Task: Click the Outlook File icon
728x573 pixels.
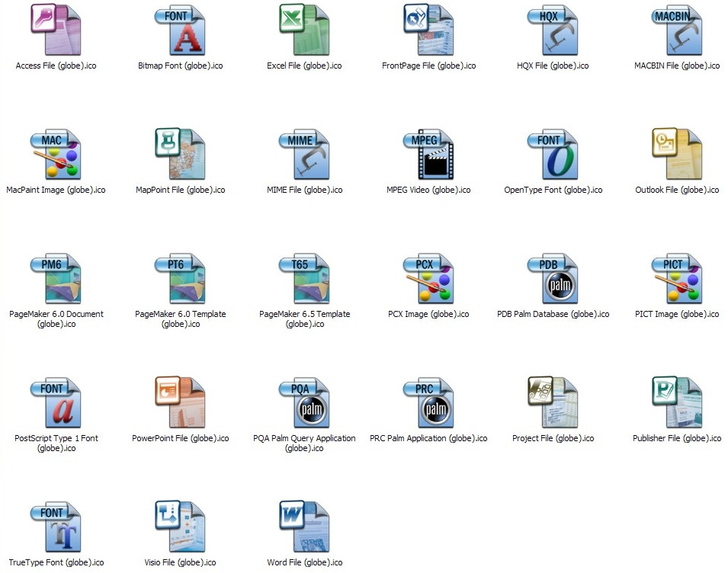Action: 677,154
